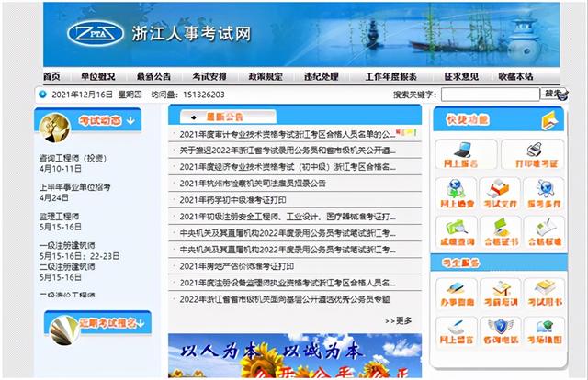Open the 2021年初级注册安全工程师 准考证 notice

(x=288, y=217)
